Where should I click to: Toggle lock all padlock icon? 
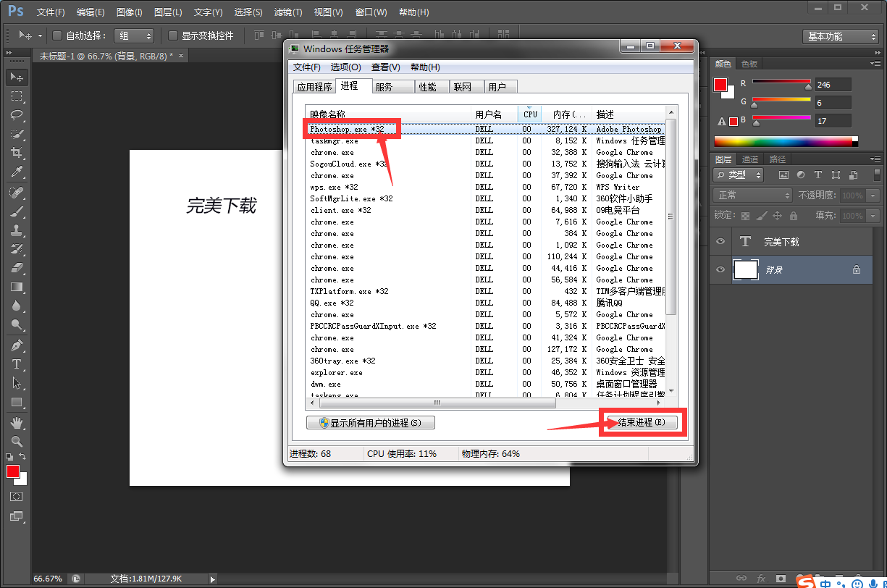pos(794,216)
